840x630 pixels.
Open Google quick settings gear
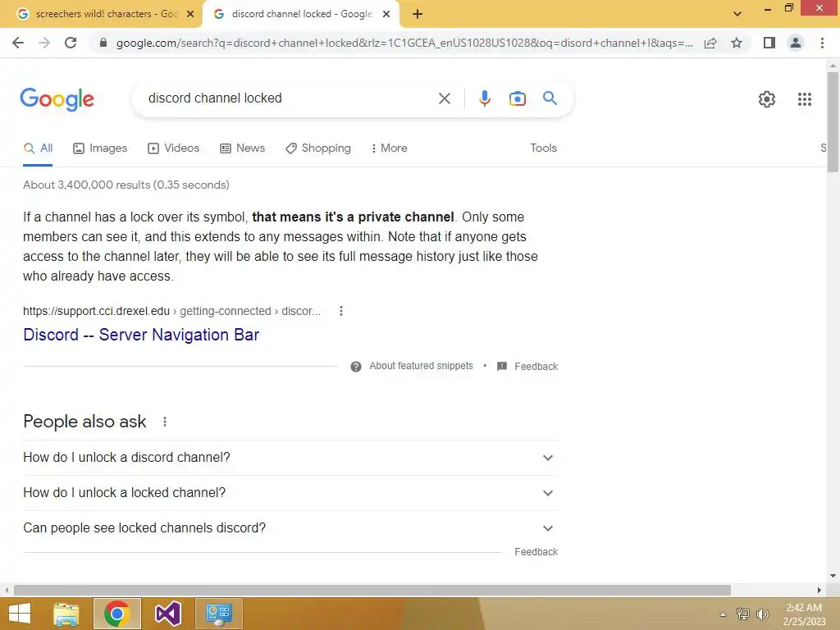point(767,99)
